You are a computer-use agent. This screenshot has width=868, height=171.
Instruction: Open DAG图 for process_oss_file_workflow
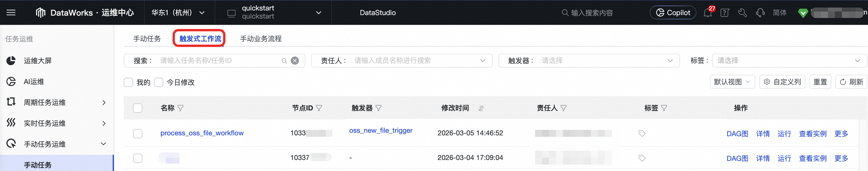[737, 134]
